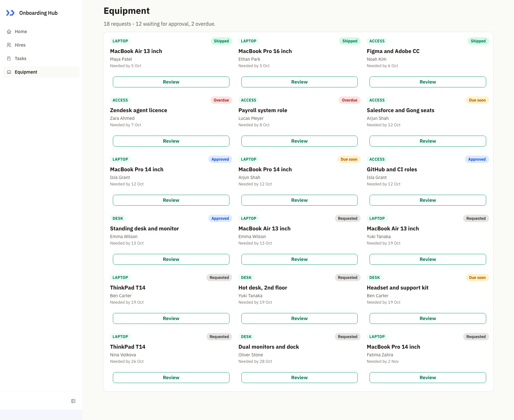
Task: Review Emma Wilson's MacBook Air 13 inch
Action: [x=299, y=259]
